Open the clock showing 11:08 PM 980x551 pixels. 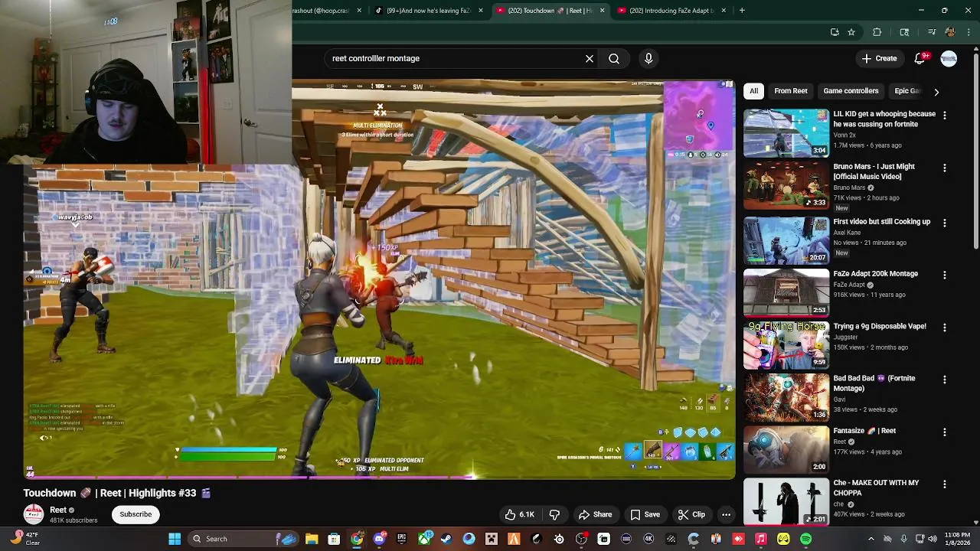tap(957, 539)
